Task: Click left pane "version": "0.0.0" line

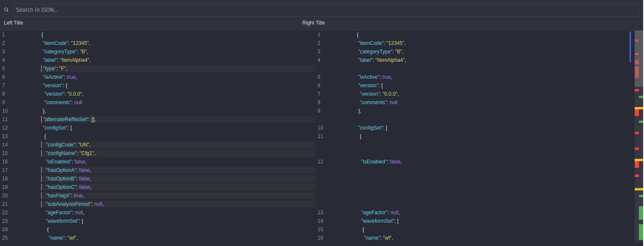Action: click(x=64, y=94)
